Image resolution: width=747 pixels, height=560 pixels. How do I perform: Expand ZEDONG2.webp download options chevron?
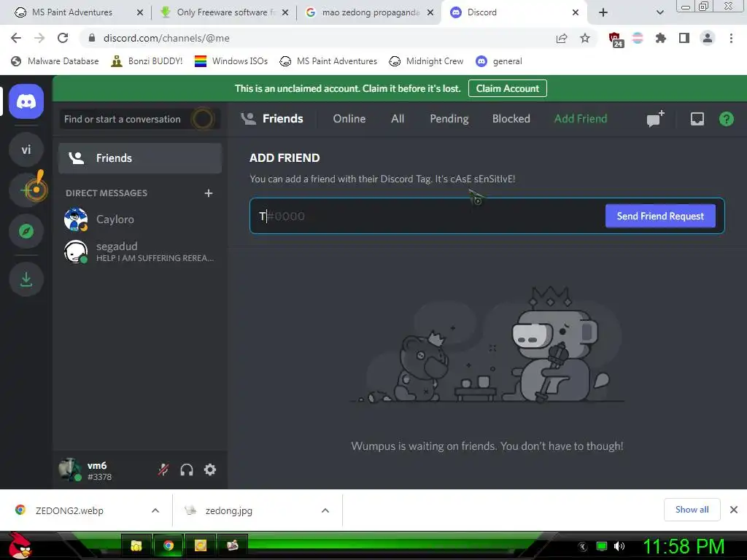coord(155,510)
